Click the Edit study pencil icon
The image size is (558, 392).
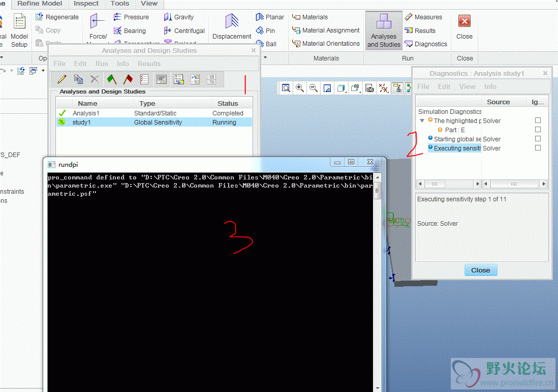[62, 79]
